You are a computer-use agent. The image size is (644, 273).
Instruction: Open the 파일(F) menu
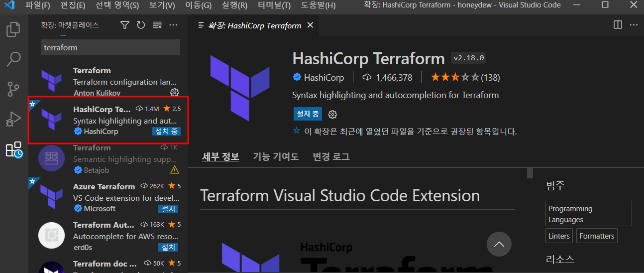coord(38,5)
